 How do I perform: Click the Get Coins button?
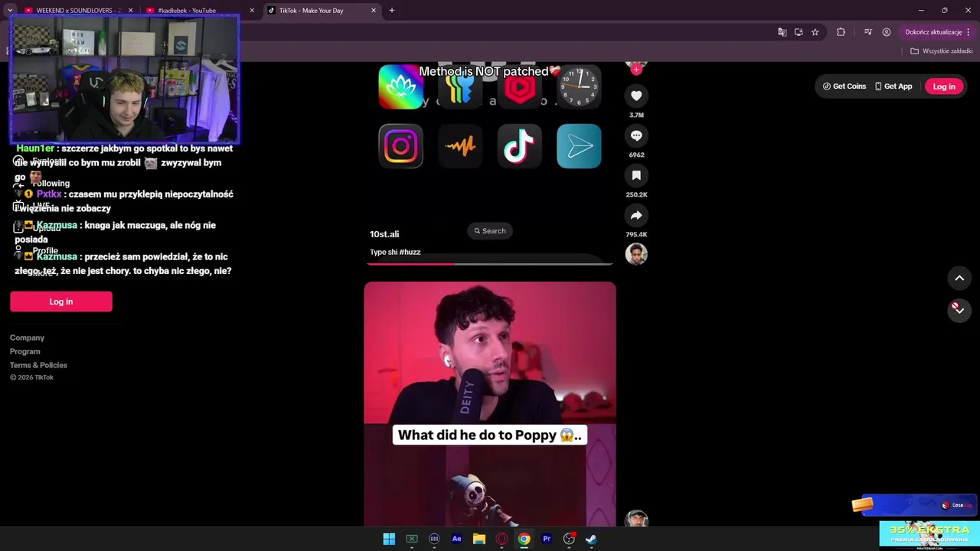(x=844, y=86)
